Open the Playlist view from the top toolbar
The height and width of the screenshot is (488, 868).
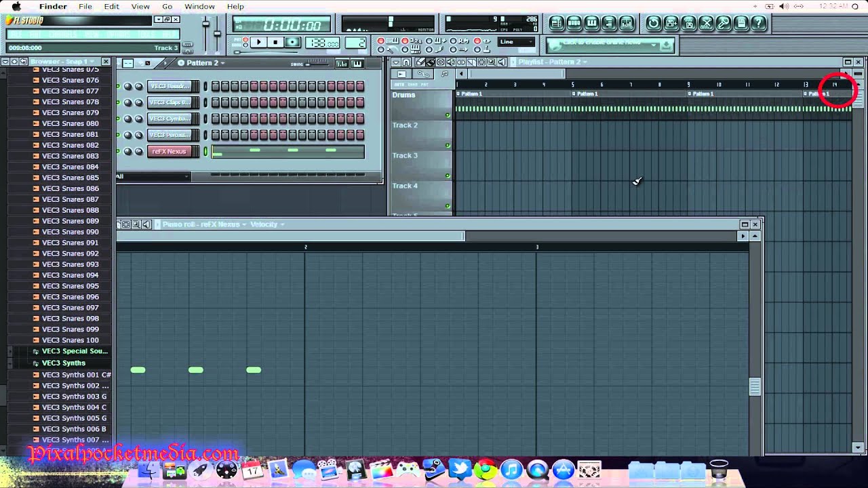(x=557, y=24)
